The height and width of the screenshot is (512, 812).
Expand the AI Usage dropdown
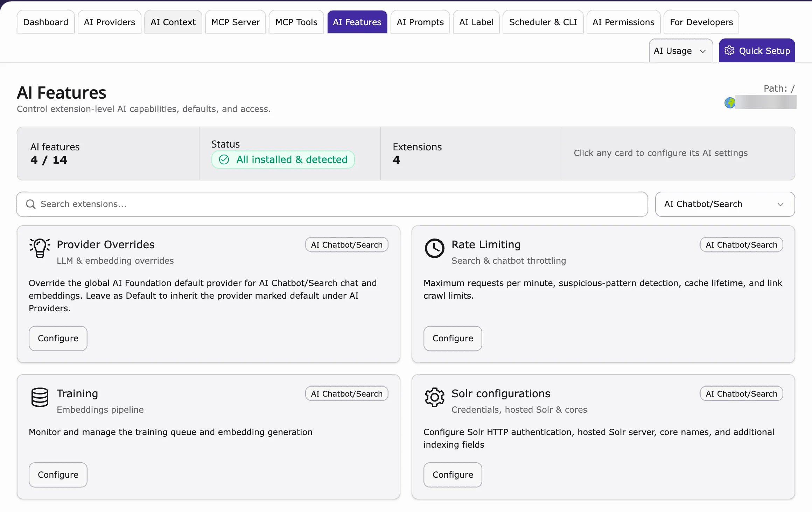click(681, 51)
